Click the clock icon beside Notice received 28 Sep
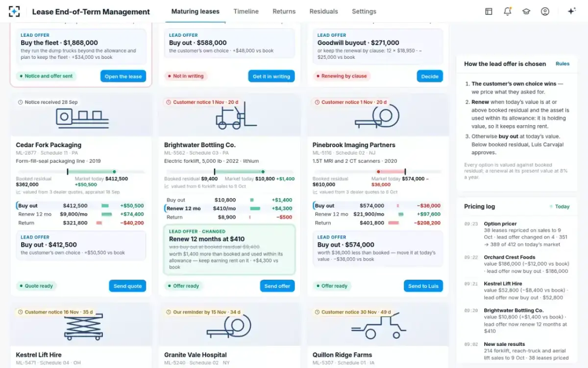Screen dimensions: 588x368 (20, 102)
